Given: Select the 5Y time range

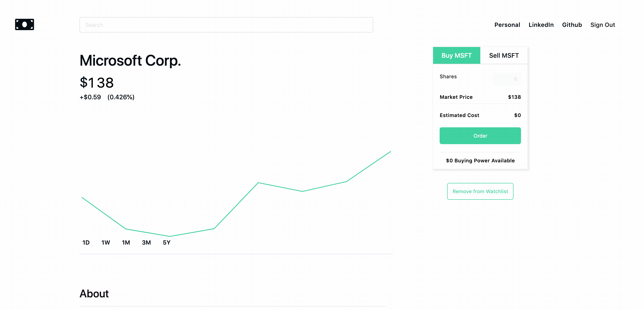Looking at the screenshot, I should (166, 242).
